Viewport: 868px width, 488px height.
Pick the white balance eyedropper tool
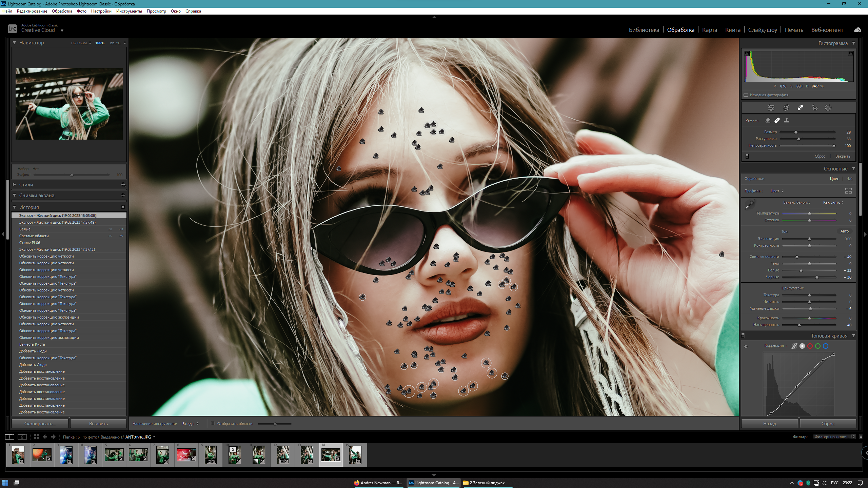click(x=750, y=204)
